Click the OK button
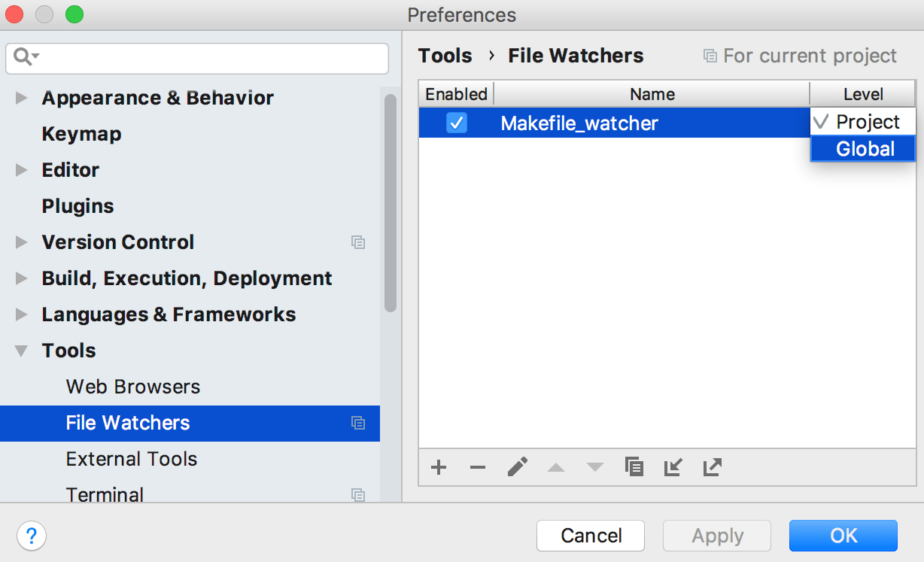The width and height of the screenshot is (924, 562). pyautogui.click(x=843, y=536)
